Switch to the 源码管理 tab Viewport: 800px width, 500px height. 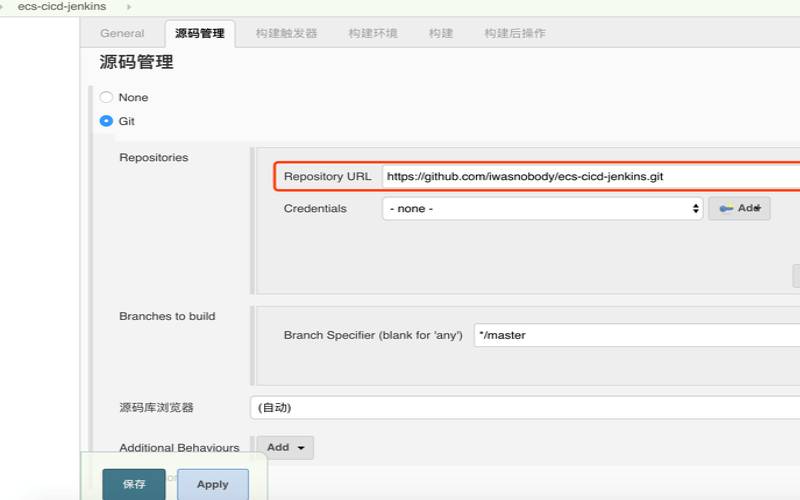(200, 34)
